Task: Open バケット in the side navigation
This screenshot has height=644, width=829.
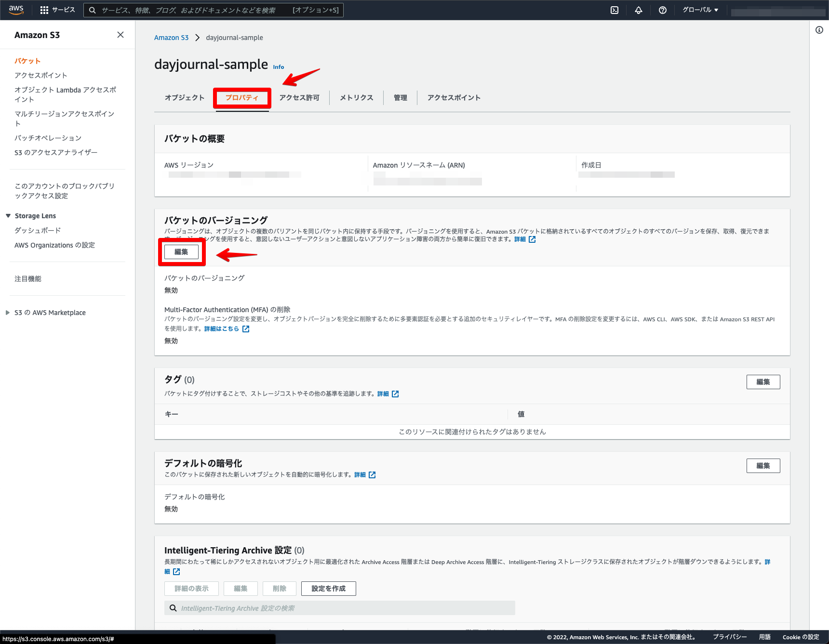Action: click(27, 61)
